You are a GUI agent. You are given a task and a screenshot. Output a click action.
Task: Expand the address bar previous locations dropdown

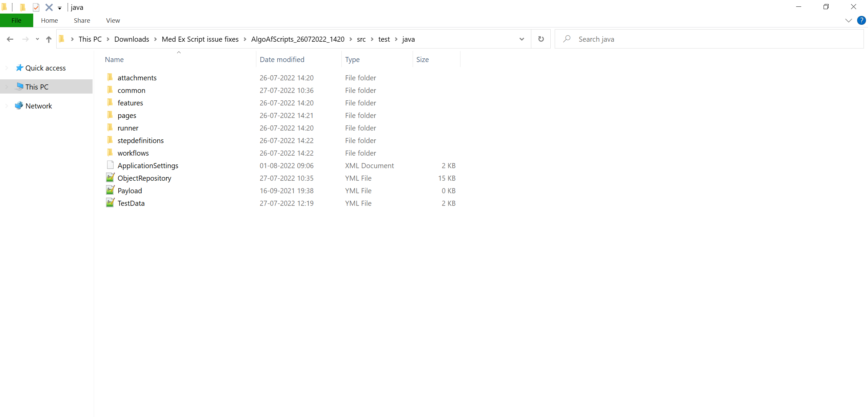coord(521,39)
